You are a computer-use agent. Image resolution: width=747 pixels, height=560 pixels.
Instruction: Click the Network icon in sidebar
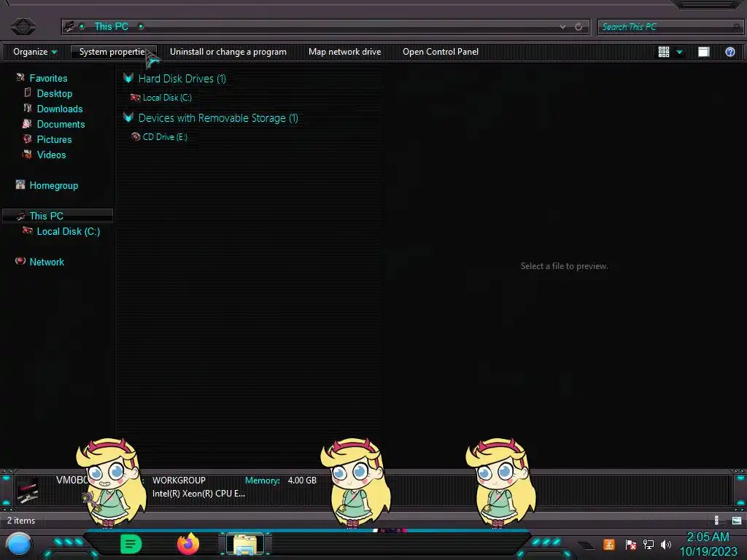point(20,260)
